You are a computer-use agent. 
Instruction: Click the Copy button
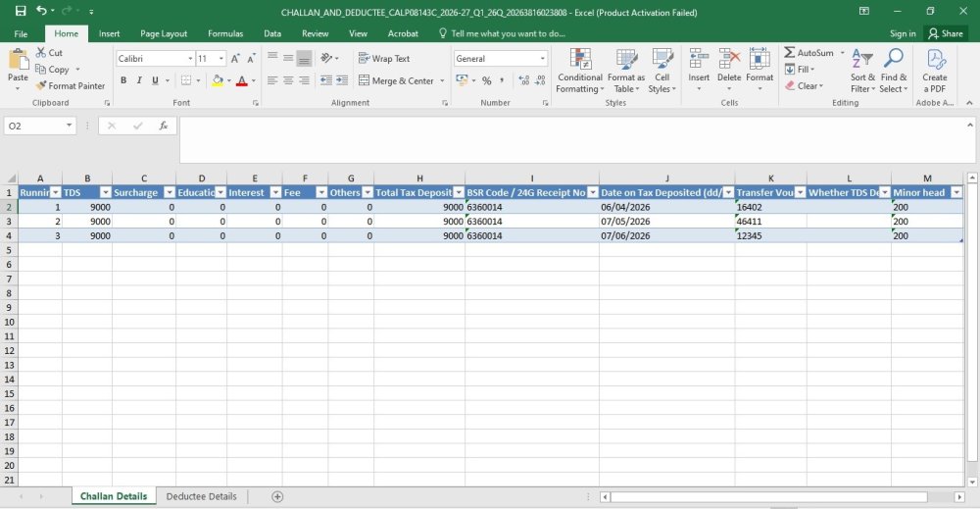(x=53, y=70)
